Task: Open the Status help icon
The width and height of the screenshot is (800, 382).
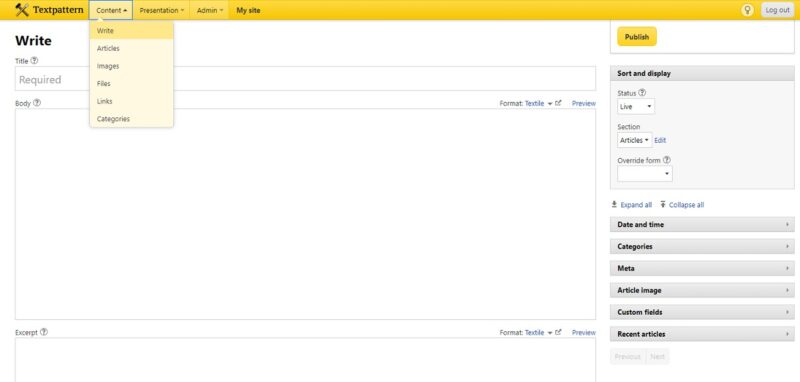Action: pos(642,93)
